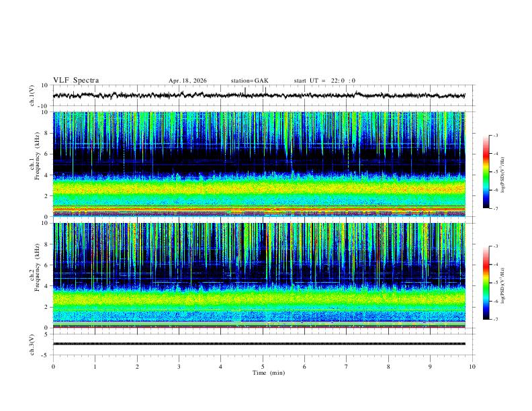532x411 pixels.
Task: Click the '-4' tick on lower colorbar
Action: coord(495,265)
